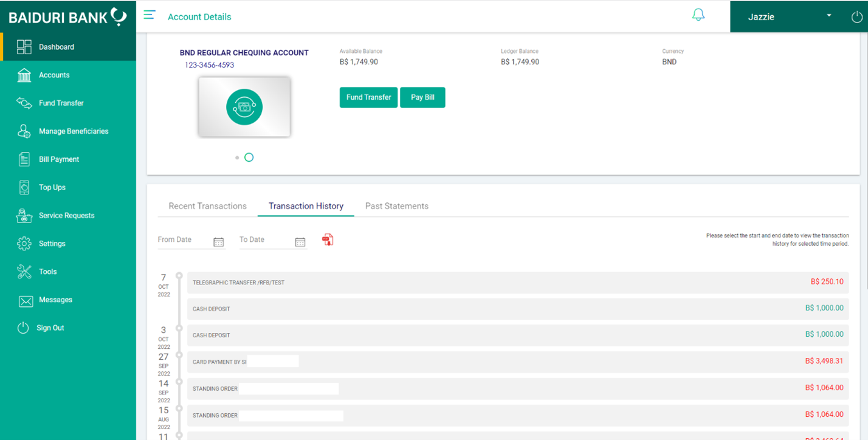Viewport: 868px width, 440px height.
Task: Open Manage Beneficiaries from the sidebar
Action: (23, 131)
